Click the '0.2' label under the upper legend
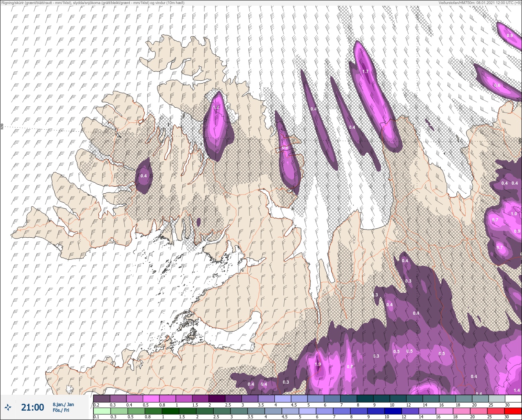This screenshot has height=420, width=522. [x=96, y=405]
